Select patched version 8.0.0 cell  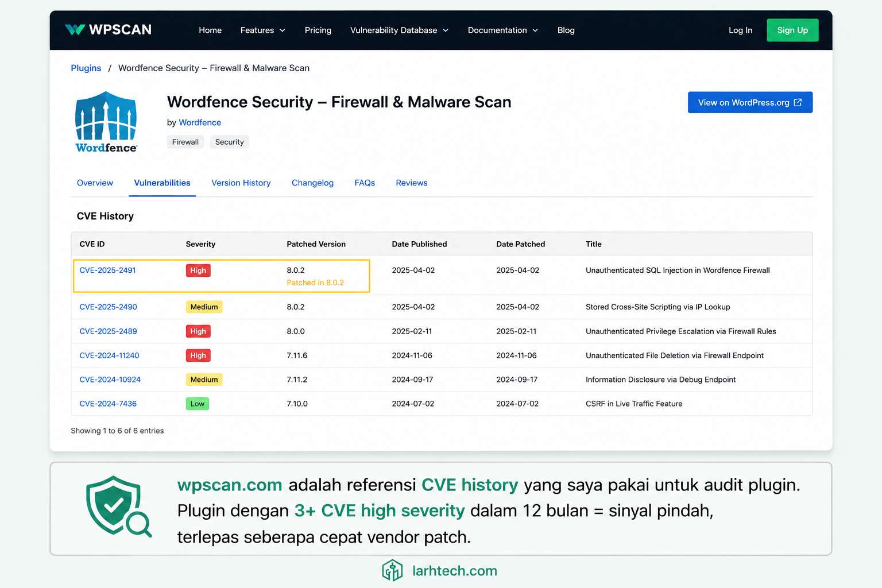pyautogui.click(x=296, y=331)
